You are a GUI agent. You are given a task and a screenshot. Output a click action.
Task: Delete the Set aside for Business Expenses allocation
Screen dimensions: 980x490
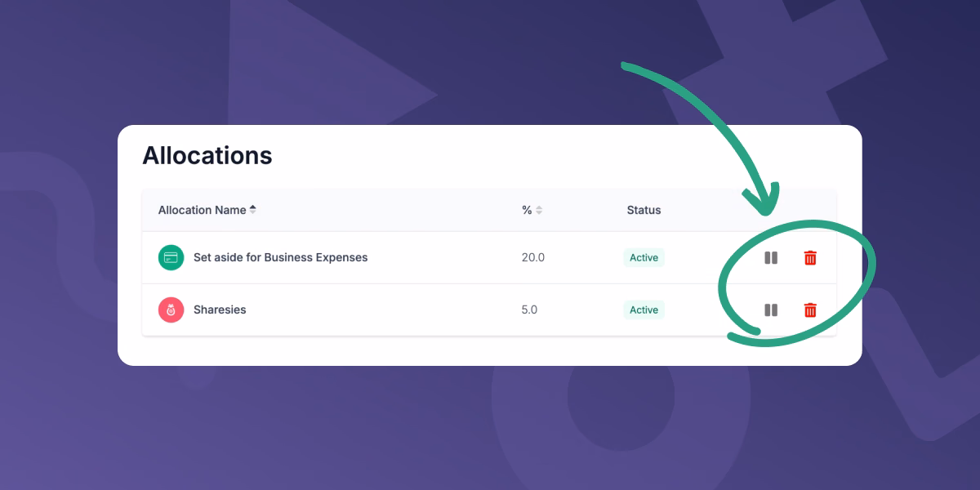point(810,258)
